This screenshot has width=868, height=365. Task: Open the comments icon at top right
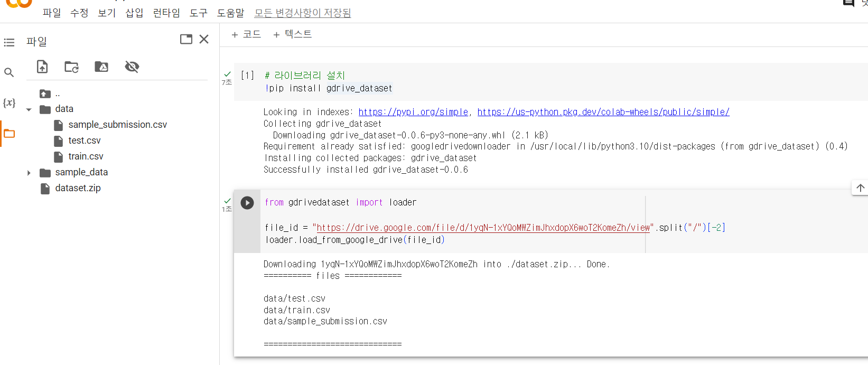coord(848,3)
